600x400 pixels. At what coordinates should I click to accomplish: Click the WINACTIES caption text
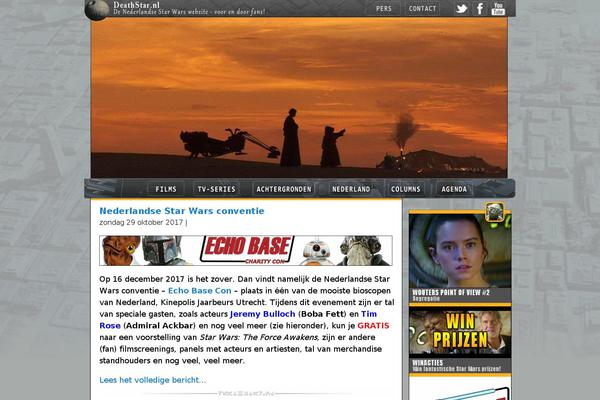point(427,362)
